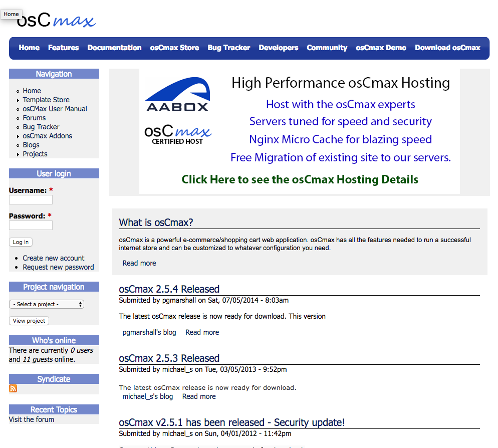Click the "11 guests" count in Who's online
The width and height of the screenshot is (498, 448).
coord(38,359)
